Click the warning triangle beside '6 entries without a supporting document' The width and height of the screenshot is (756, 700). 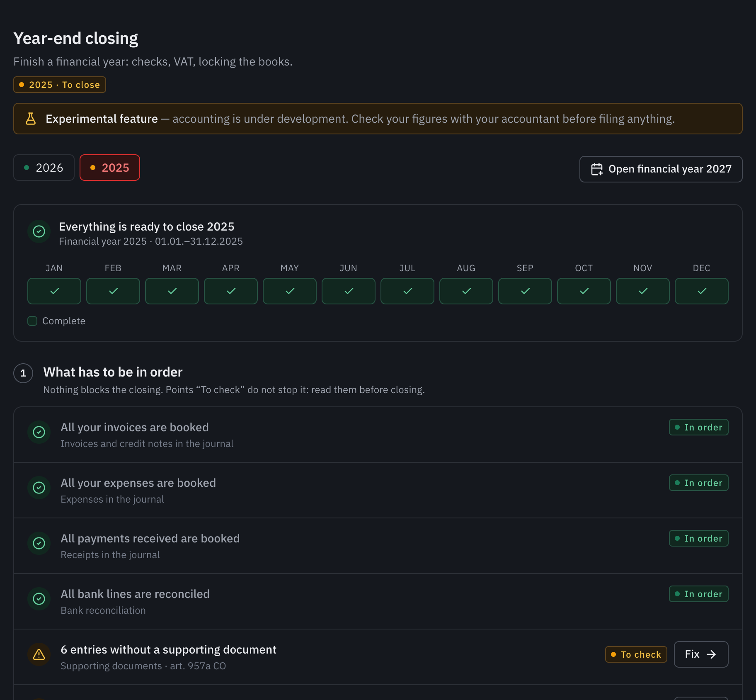coord(39,654)
